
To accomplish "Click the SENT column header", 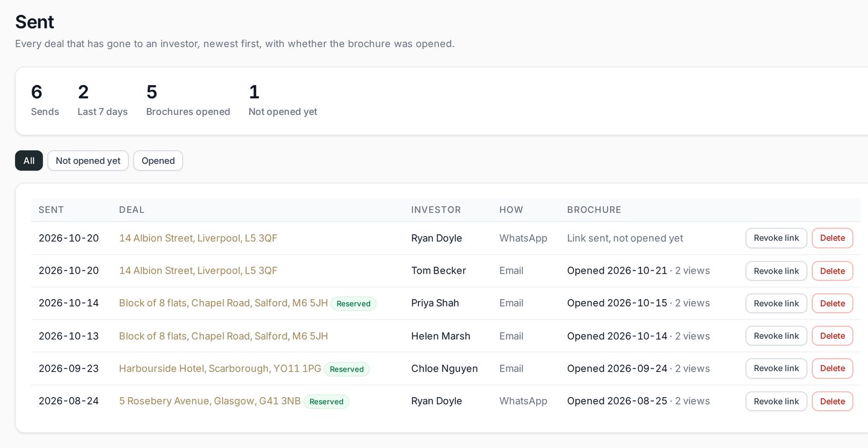I will (51, 210).
